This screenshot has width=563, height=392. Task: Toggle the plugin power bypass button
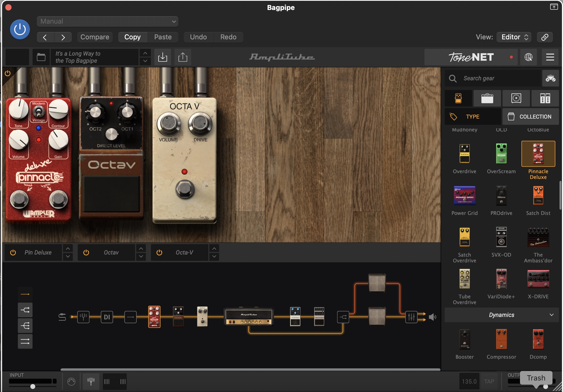pyautogui.click(x=20, y=29)
